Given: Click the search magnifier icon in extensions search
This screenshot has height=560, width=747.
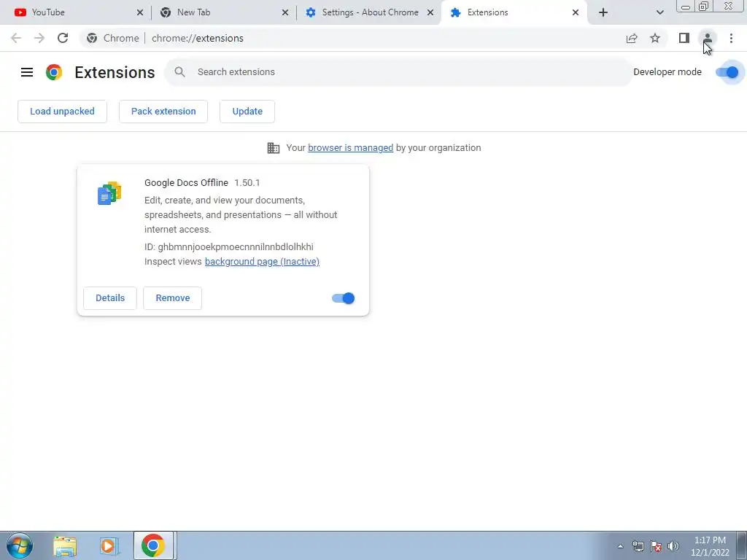Looking at the screenshot, I should point(179,72).
